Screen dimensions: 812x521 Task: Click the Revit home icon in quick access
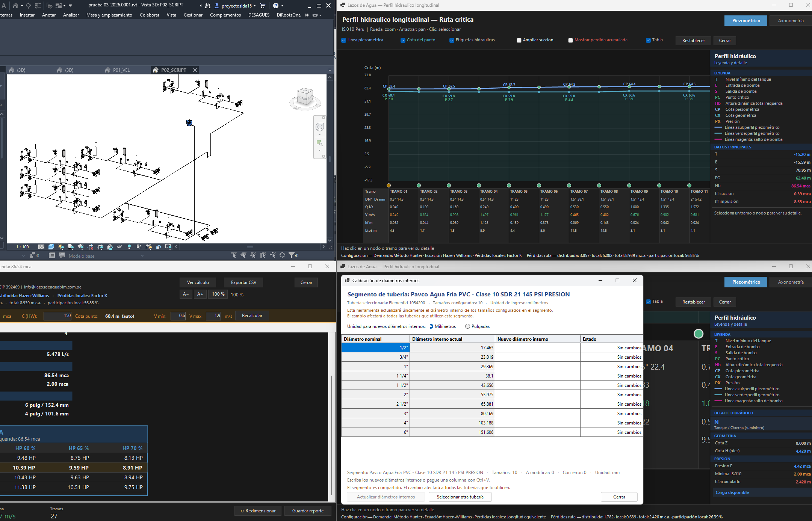pos(15,6)
